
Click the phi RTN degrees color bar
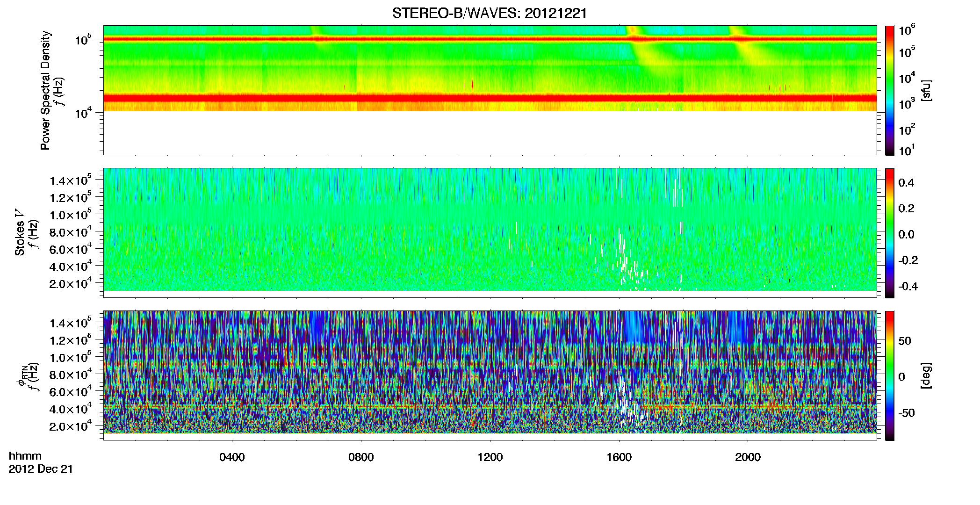[890, 375]
